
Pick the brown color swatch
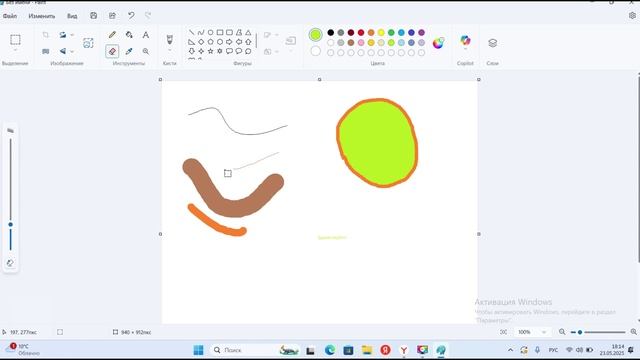pyautogui.click(x=351, y=42)
